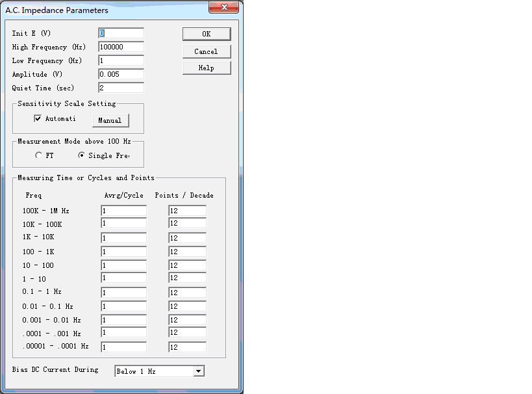Open the Bias DC Current dropdown
Screen dimensions: 532x394
pos(199,371)
